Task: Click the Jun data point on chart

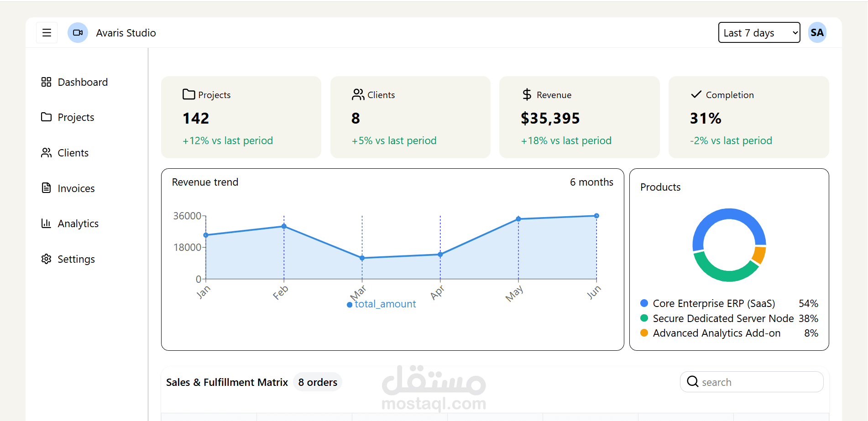Action: tap(596, 216)
